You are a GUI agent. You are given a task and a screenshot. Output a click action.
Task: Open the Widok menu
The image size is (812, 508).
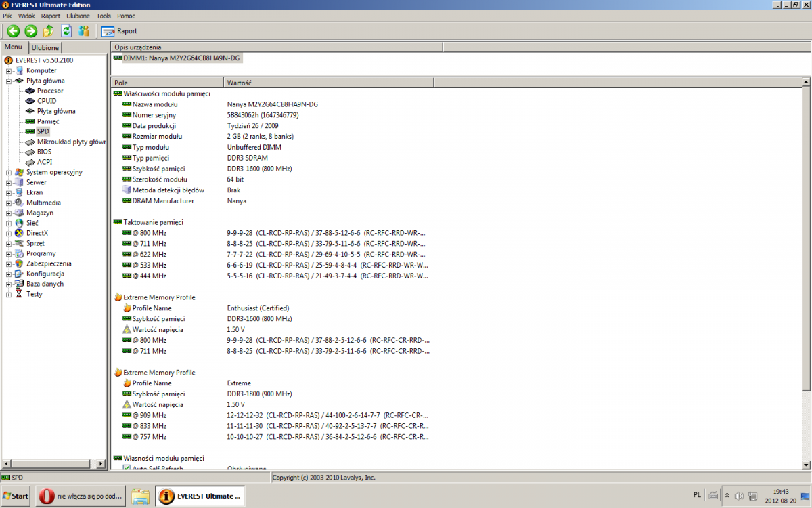[26, 15]
